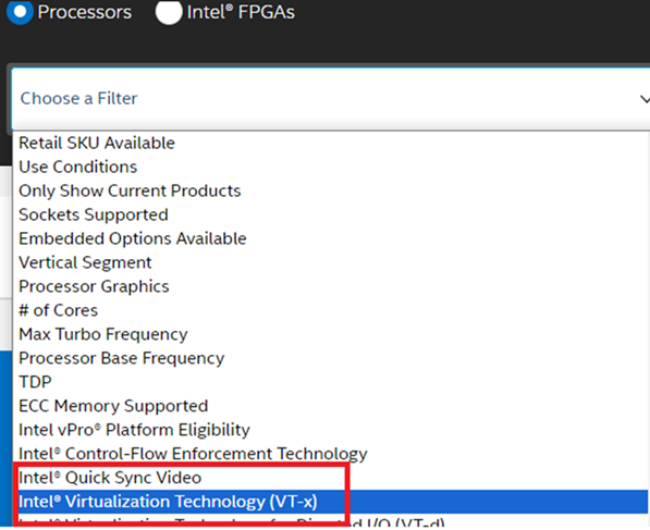This screenshot has width=650, height=530.
Task: Select ECC Memory Supported filter
Action: 113,406
